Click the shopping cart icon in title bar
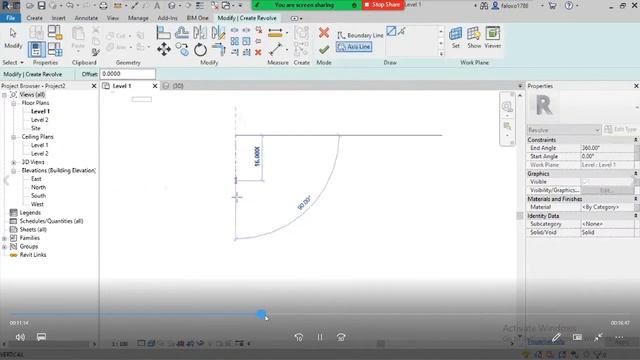The image size is (640, 360). tap(552, 6)
